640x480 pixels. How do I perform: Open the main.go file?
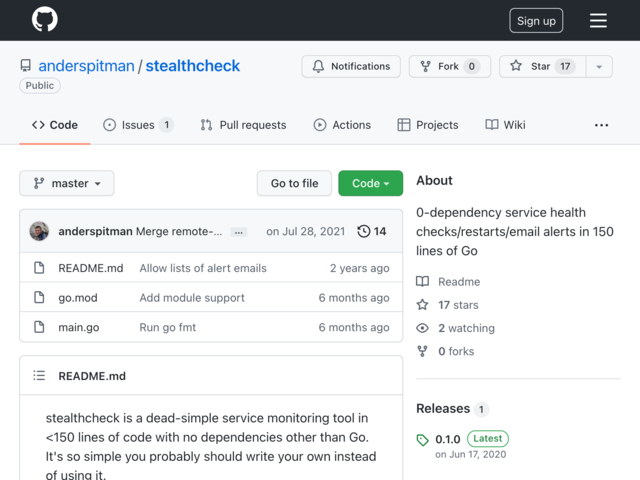point(79,327)
